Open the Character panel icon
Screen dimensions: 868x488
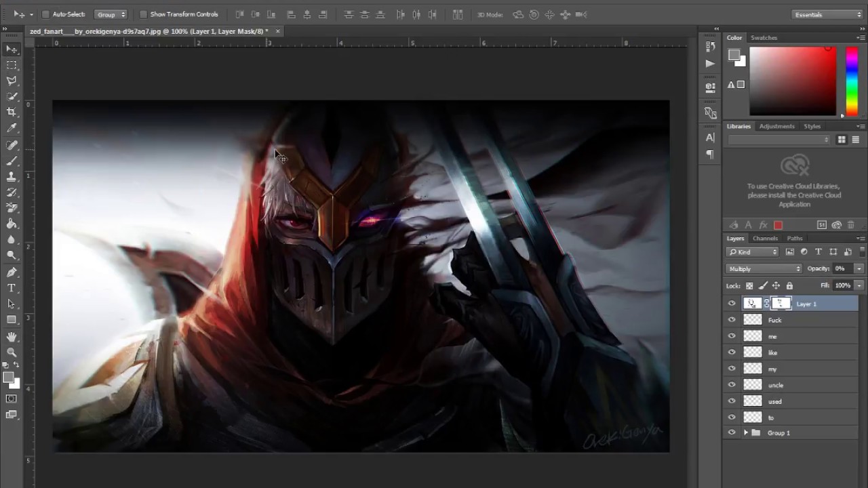pos(710,137)
